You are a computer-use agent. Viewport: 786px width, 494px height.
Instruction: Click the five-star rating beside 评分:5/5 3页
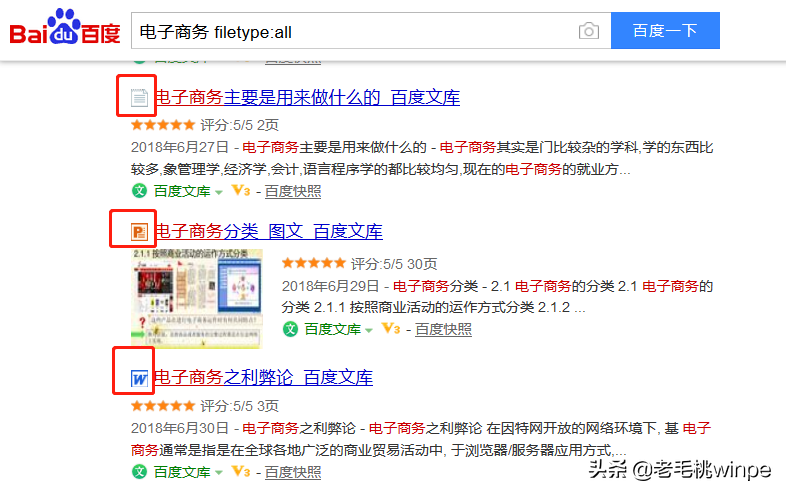[x=162, y=405]
